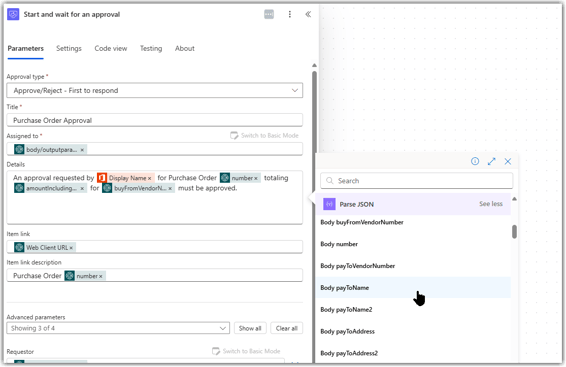Open the Settings tab
566x367 pixels.
point(69,48)
